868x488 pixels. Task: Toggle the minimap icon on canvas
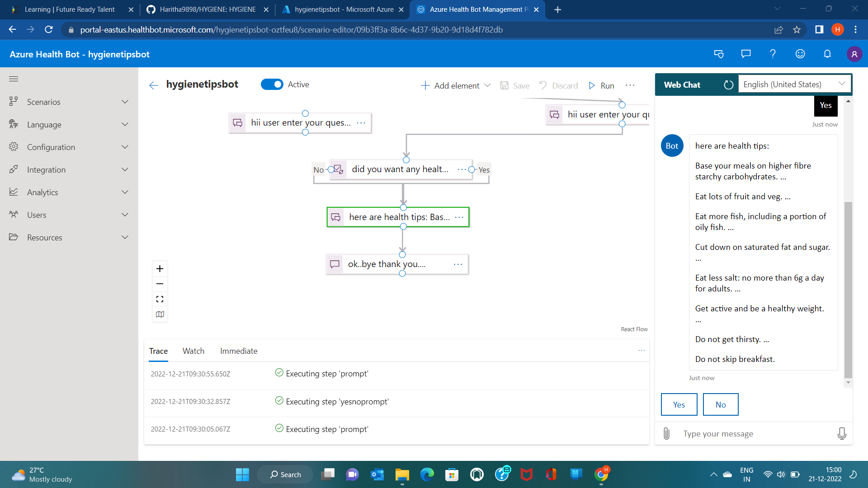160,314
